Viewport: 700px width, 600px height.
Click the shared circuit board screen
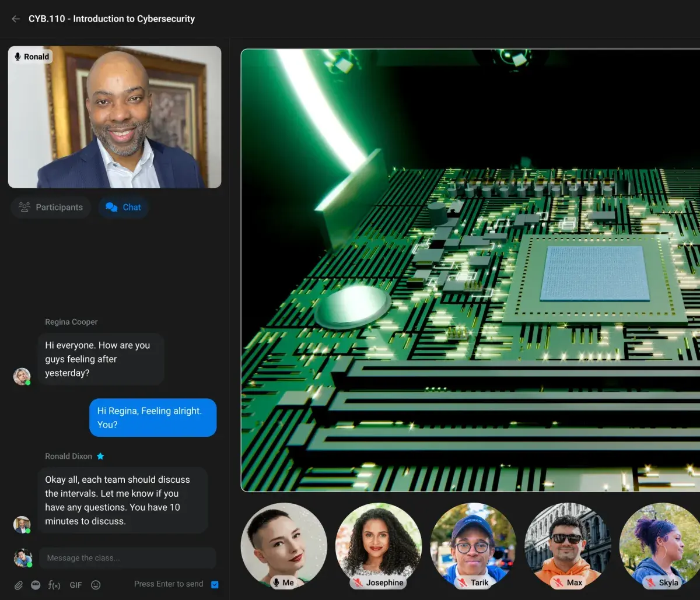pos(471,270)
